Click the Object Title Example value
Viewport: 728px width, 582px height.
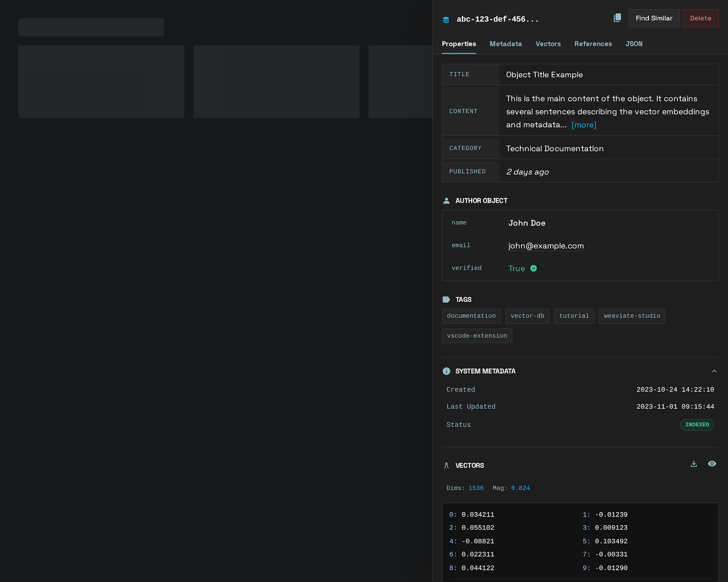pos(544,75)
